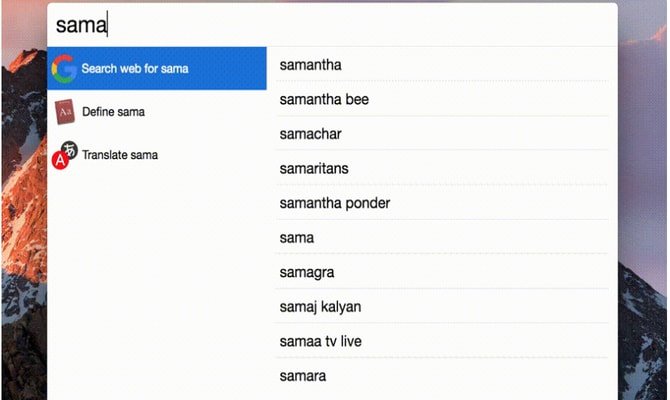Click the red letter A on Translate icon
This screenshot has width=670, height=400.
click(x=60, y=161)
